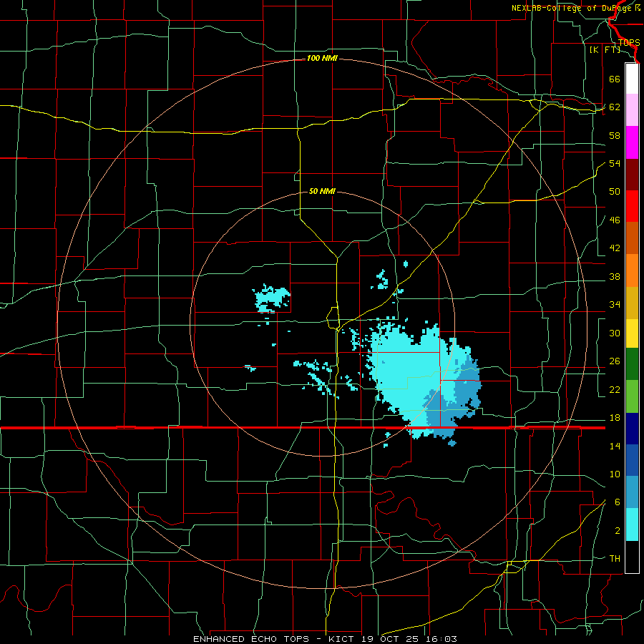Click the NEXLAB-College of DuPage credit text
This screenshot has width=644, height=644.
point(575,8)
